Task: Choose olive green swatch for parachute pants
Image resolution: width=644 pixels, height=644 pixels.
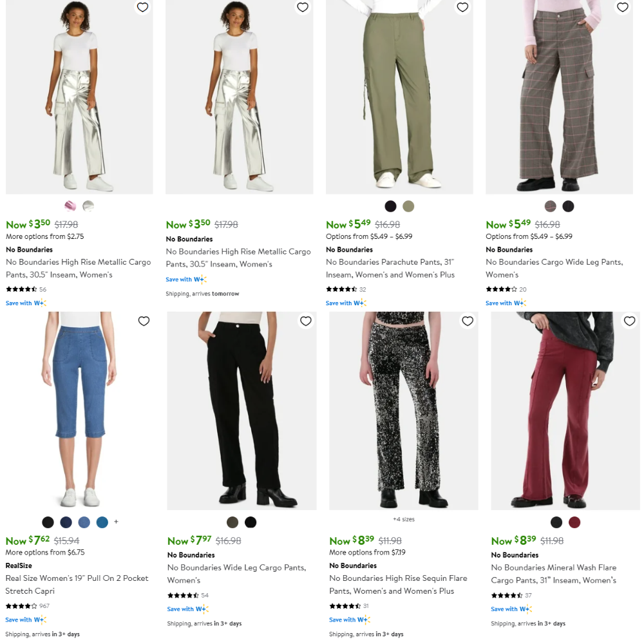Action: [x=408, y=206]
